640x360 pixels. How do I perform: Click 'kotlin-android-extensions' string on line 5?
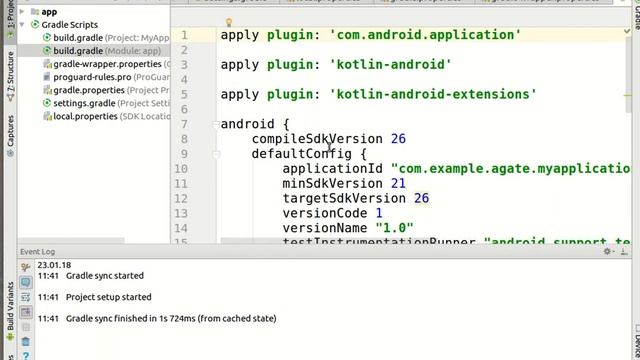433,94
